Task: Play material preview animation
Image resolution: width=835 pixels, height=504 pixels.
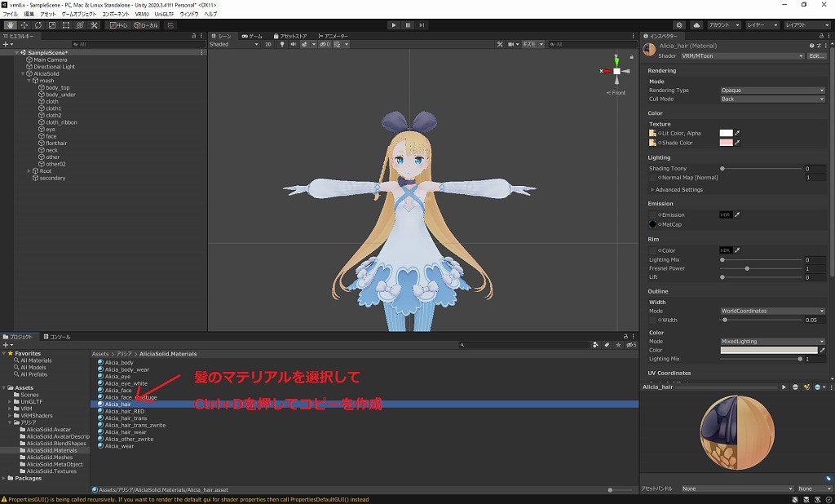Action: click(x=784, y=387)
